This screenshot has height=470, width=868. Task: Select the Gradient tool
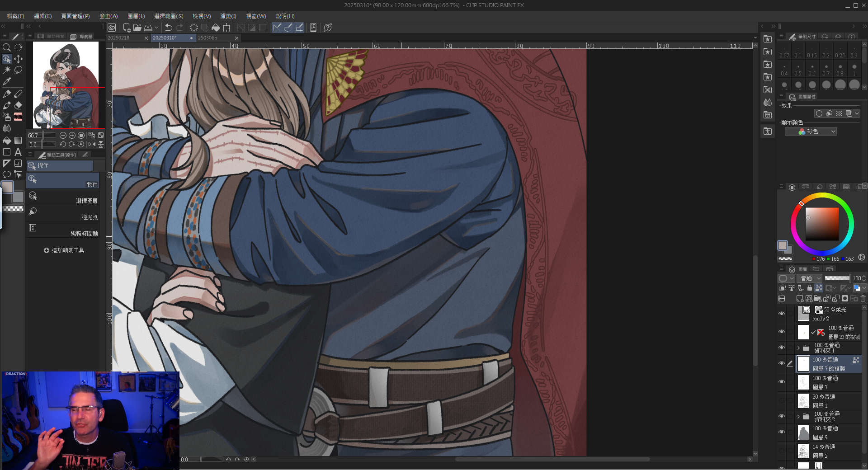tap(18, 141)
